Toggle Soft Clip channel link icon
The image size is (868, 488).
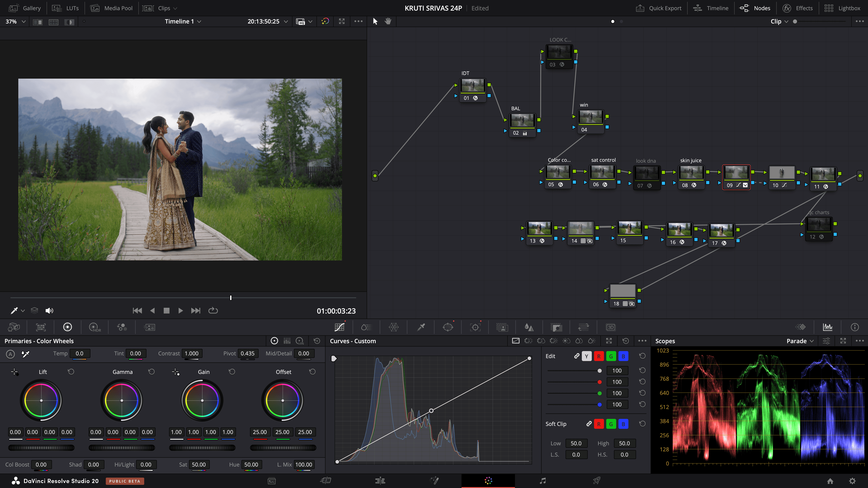[x=589, y=424]
